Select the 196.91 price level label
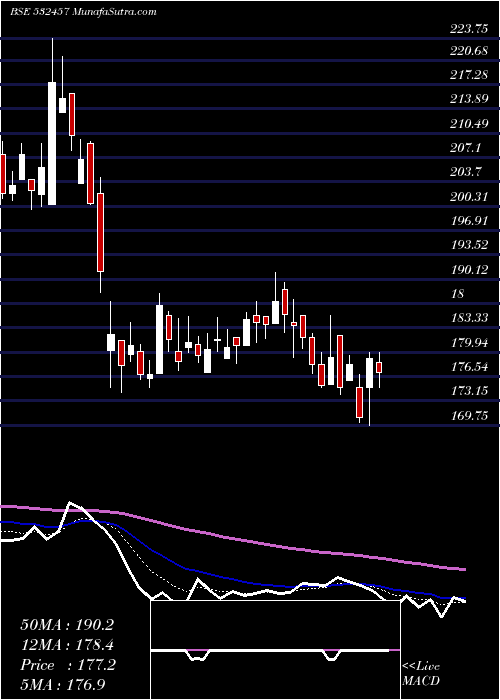The height and width of the screenshot is (700, 500). [468, 221]
